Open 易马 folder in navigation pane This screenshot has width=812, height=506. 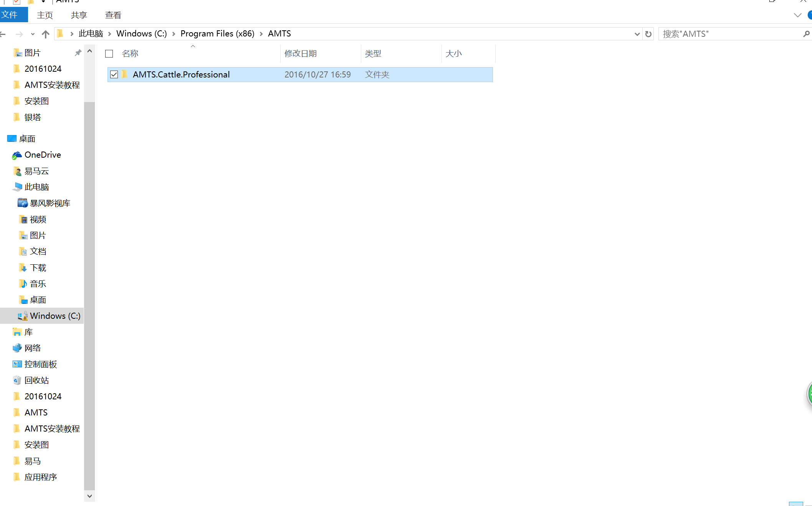(x=32, y=461)
